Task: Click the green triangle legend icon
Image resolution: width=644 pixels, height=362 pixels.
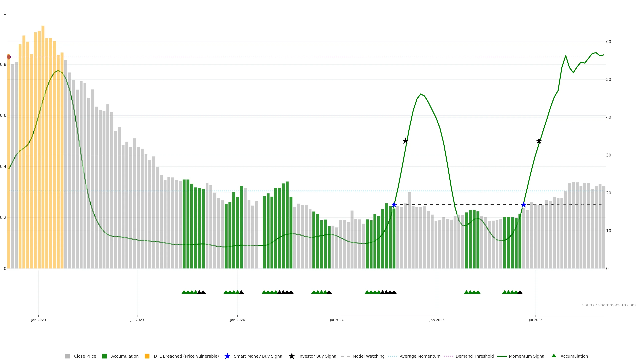Action: click(x=554, y=356)
